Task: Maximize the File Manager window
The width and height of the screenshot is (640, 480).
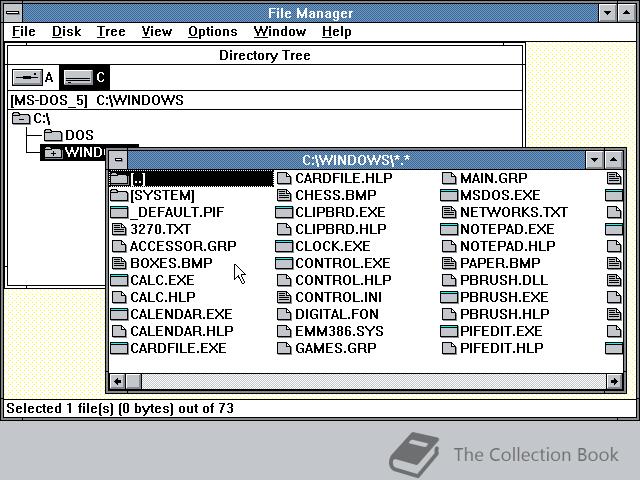Action: point(627,13)
